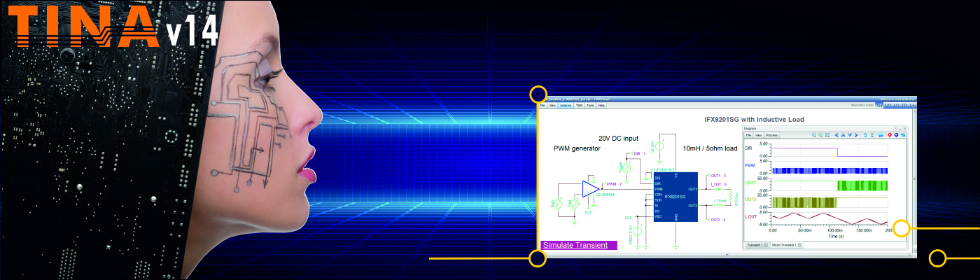Close the Transient 1 tab

(x=766, y=245)
